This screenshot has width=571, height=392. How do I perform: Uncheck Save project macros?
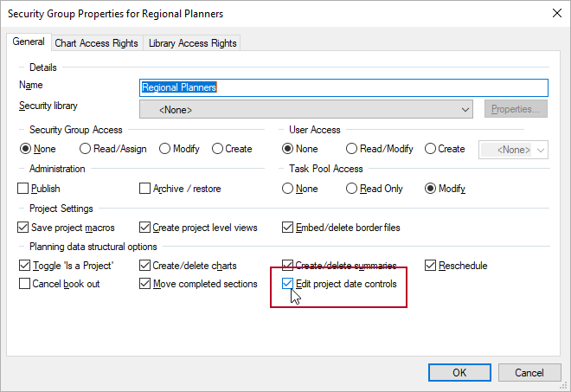click(23, 228)
